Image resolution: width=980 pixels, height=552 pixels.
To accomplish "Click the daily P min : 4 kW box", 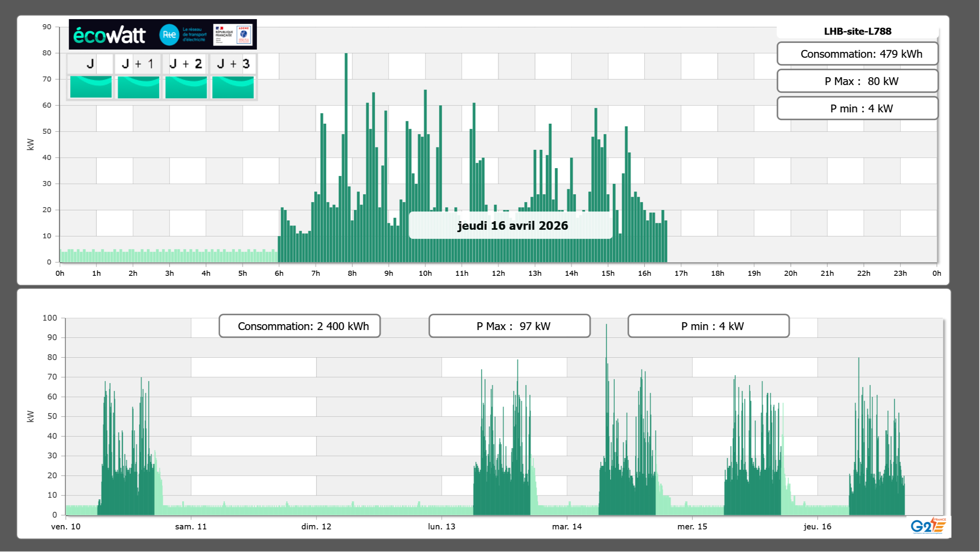I will click(857, 108).
